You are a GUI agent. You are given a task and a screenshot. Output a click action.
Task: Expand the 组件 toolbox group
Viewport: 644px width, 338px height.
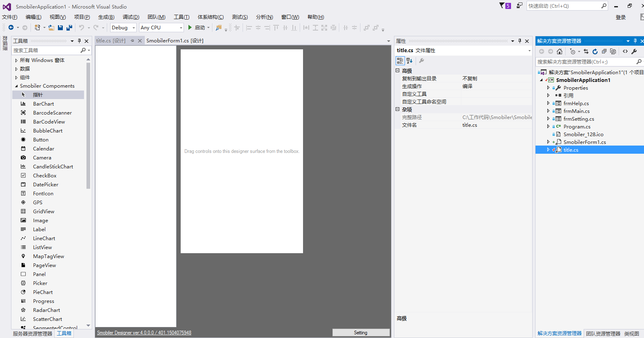[16, 77]
